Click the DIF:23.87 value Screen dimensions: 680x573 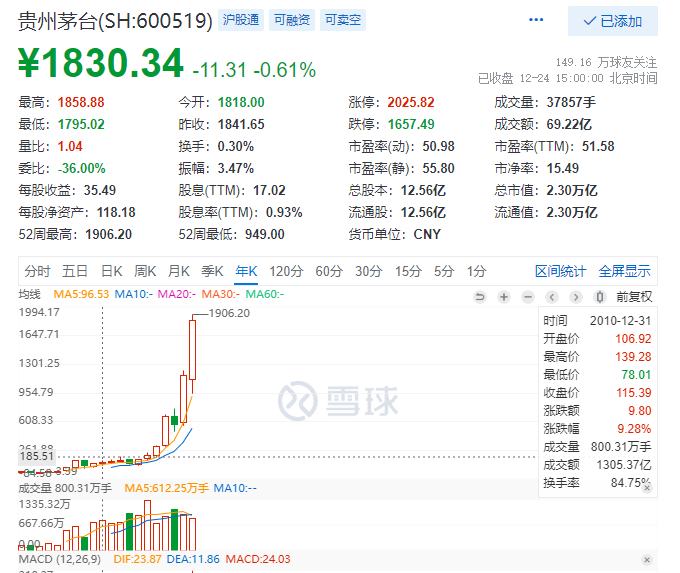tap(137, 559)
